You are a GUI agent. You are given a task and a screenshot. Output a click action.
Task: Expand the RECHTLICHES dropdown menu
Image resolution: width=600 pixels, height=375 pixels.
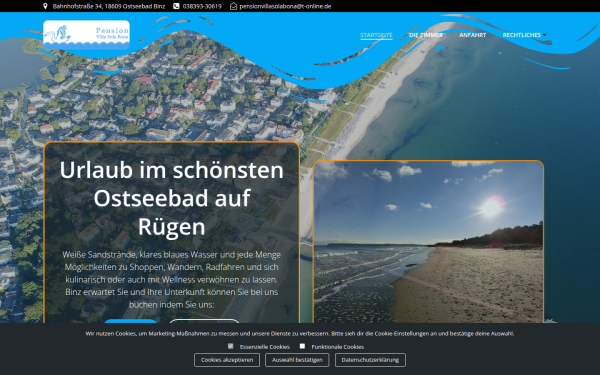524,35
